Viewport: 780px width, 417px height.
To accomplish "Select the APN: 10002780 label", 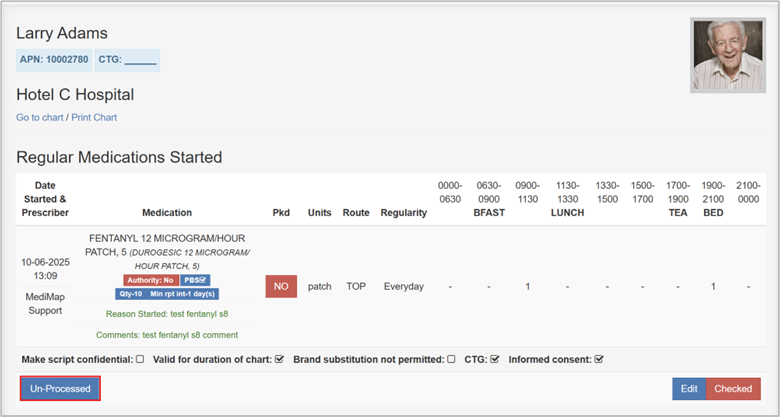I will (54, 60).
